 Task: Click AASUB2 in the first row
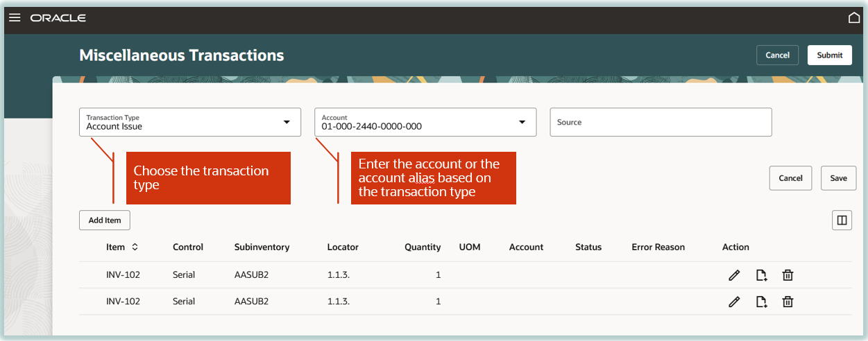(x=251, y=275)
